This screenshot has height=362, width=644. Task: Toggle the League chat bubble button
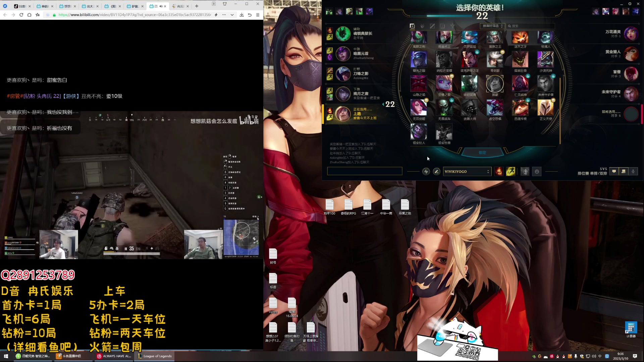(x=614, y=171)
